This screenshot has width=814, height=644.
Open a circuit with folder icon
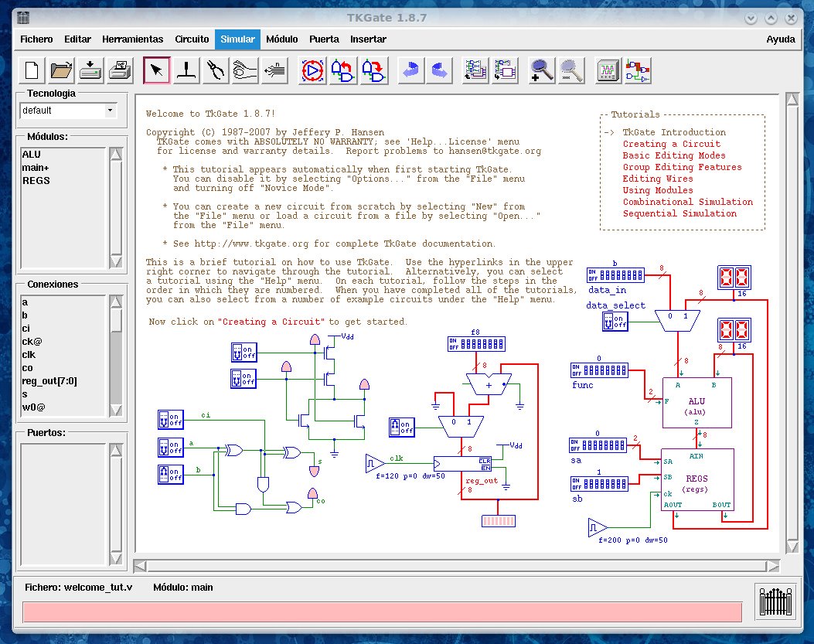61,70
